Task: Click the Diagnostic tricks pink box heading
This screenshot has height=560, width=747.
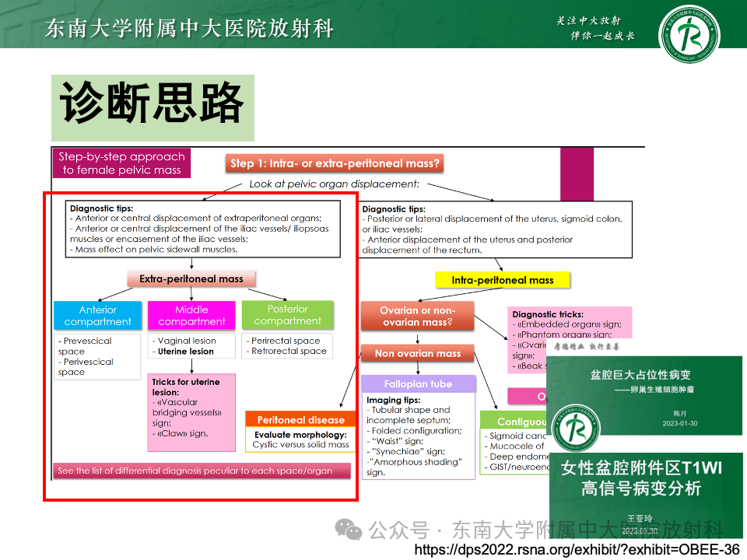Action: pos(548,314)
